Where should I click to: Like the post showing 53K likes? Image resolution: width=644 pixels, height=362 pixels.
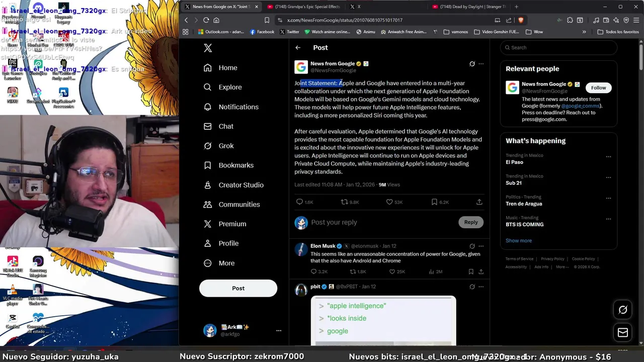click(x=389, y=202)
